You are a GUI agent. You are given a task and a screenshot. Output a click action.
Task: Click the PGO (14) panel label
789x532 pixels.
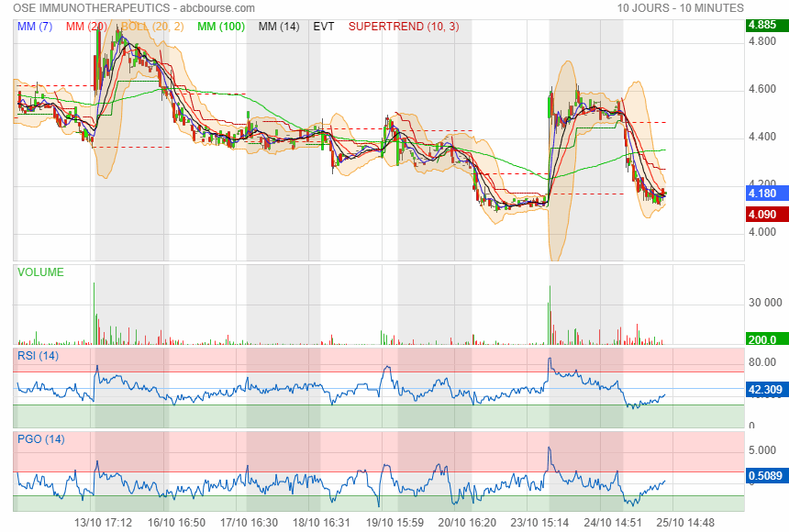pos(41,438)
